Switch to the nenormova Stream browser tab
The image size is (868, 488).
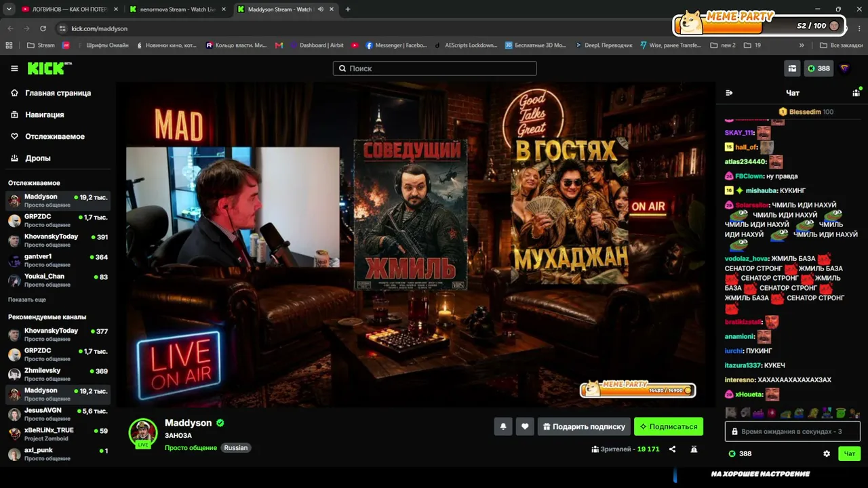tap(178, 9)
